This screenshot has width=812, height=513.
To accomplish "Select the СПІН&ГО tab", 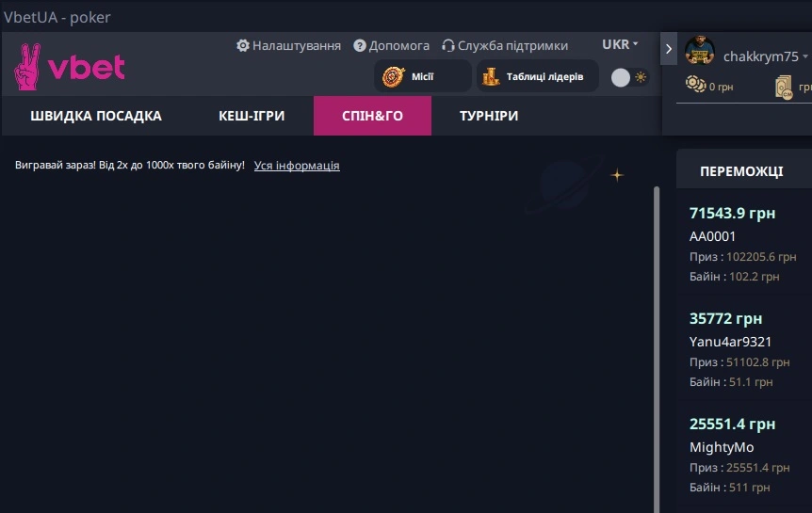I will pos(372,116).
